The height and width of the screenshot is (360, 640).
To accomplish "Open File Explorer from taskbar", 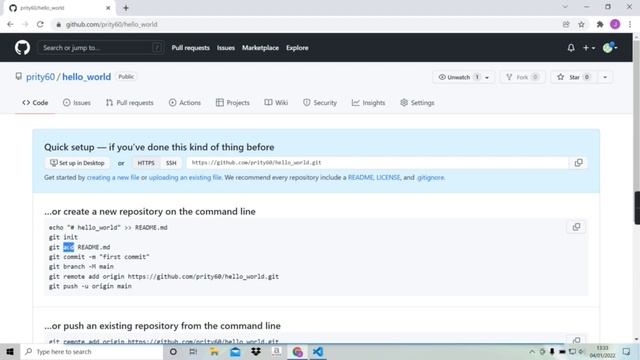I will pyautogui.click(x=214, y=351).
